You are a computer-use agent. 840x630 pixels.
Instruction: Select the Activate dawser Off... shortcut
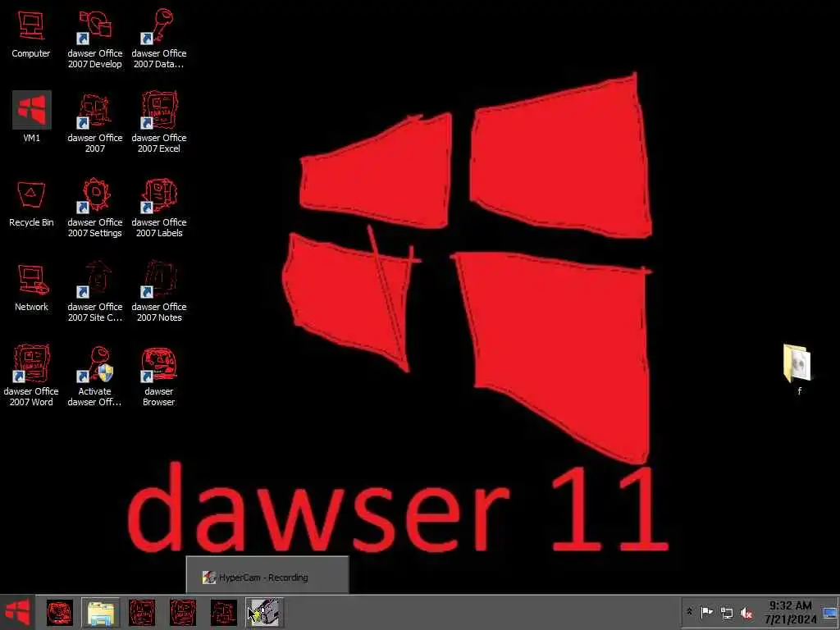point(95,376)
